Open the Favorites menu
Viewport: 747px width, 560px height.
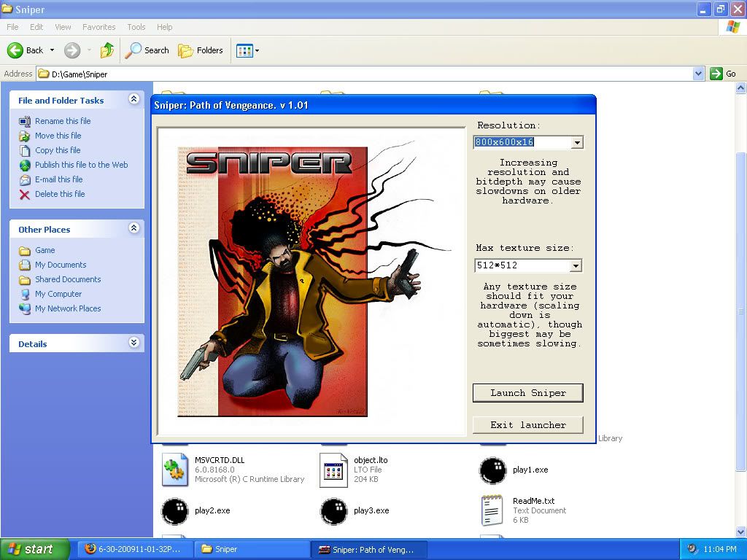coord(98,27)
